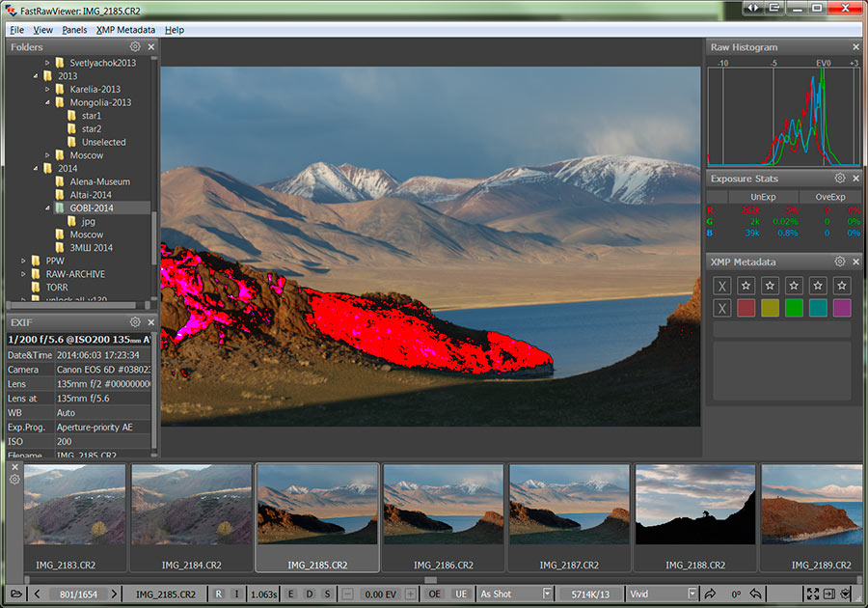Open the EXIF panel settings gear
This screenshot has height=608, width=868.
tap(135, 321)
